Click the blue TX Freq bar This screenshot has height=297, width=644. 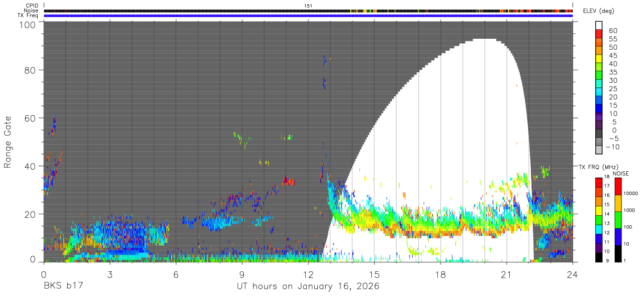308,16
